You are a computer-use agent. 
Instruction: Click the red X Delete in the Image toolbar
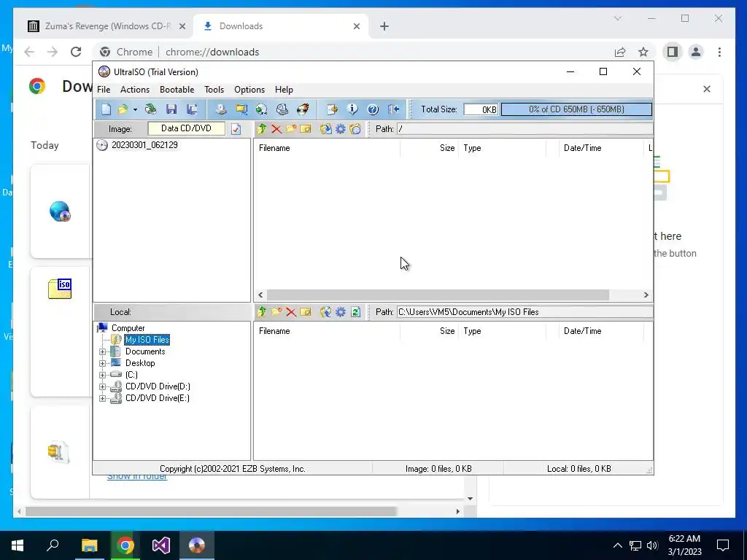(276, 129)
